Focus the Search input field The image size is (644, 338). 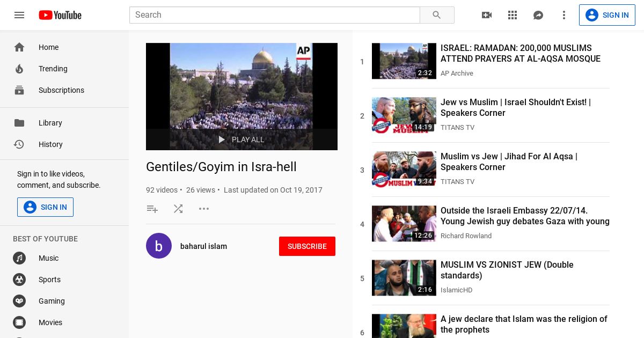274,15
